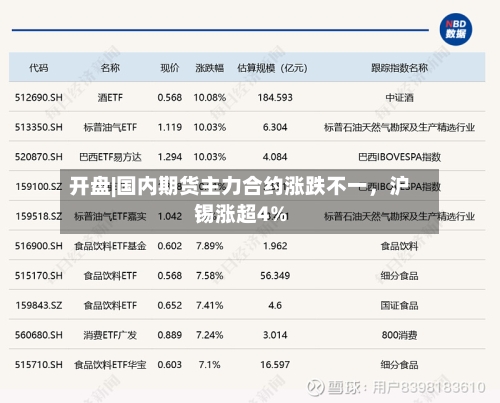The height and width of the screenshot is (403, 500).
Task: Click the index name in the 159518.SZ row
Action: point(399,216)
